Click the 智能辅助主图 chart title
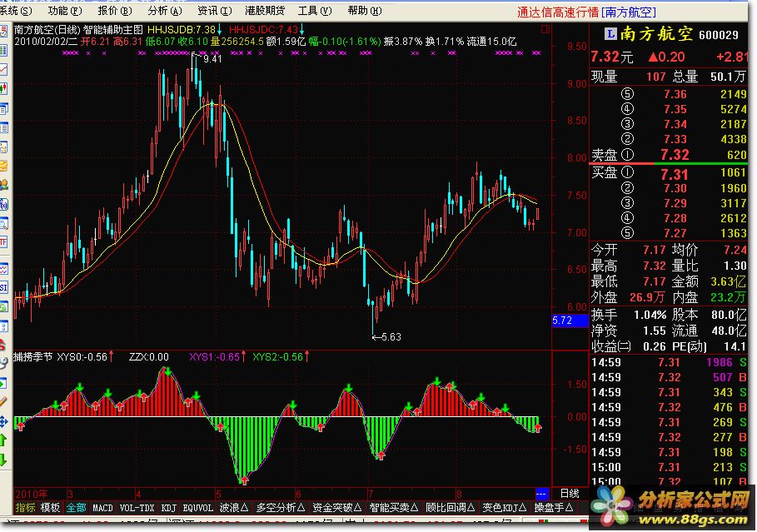The height and width of the screenshot is (532, 757). pos(112,30)
